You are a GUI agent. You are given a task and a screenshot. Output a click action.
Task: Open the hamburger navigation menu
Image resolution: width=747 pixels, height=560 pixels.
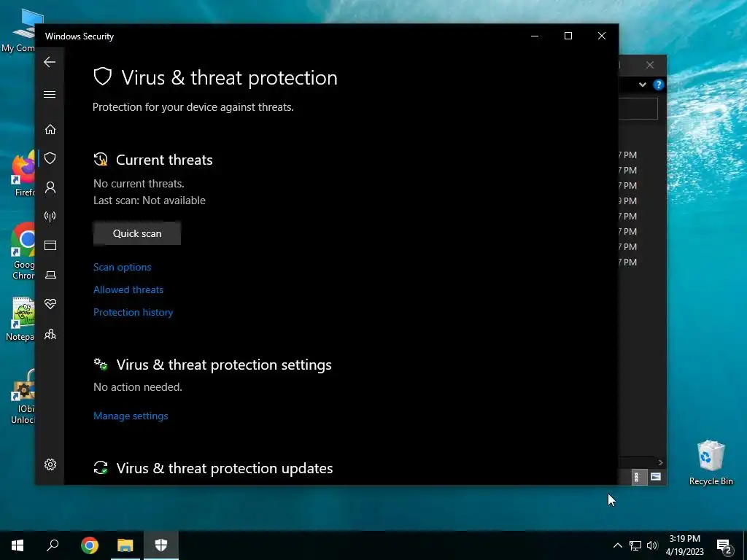click(50, 94)
